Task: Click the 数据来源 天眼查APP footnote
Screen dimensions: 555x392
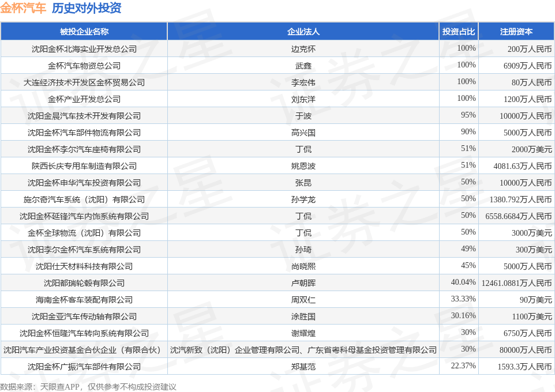Action: [x=88, y=387]
